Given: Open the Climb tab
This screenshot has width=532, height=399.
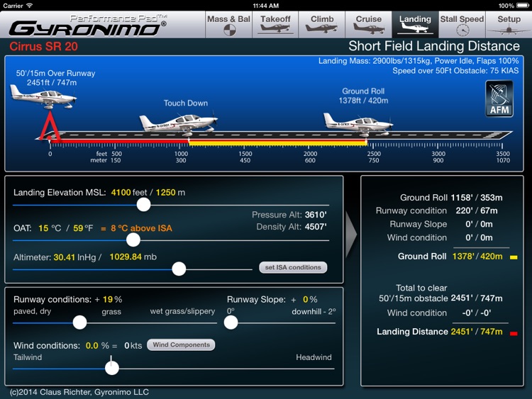Looking at the screenshot, I should pyautogui.click(x=321, y=24).
